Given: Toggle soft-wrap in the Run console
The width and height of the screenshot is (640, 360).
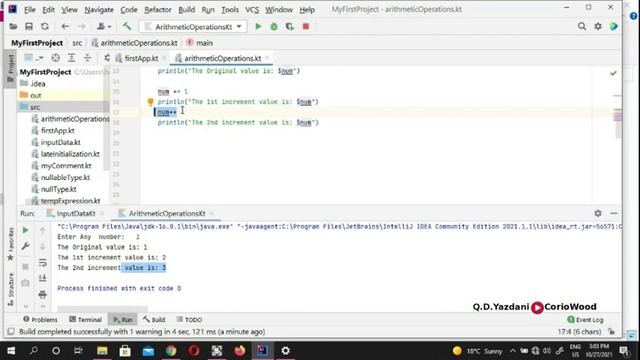Looking at the screenshot, I should (x=42, y=263).
